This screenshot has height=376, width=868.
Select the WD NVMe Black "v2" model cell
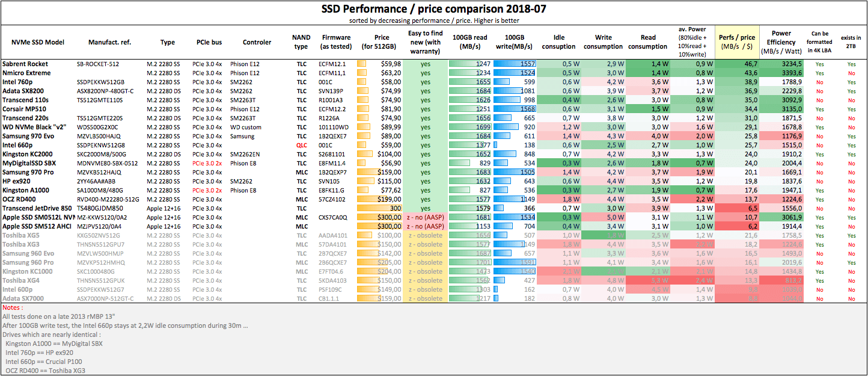pyautogui.click(x=34, y=127)
